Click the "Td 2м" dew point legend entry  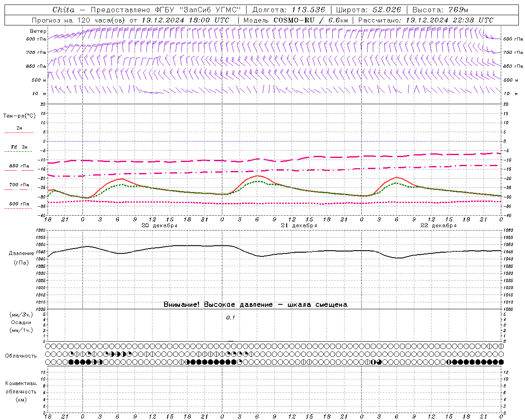point(19,147)
